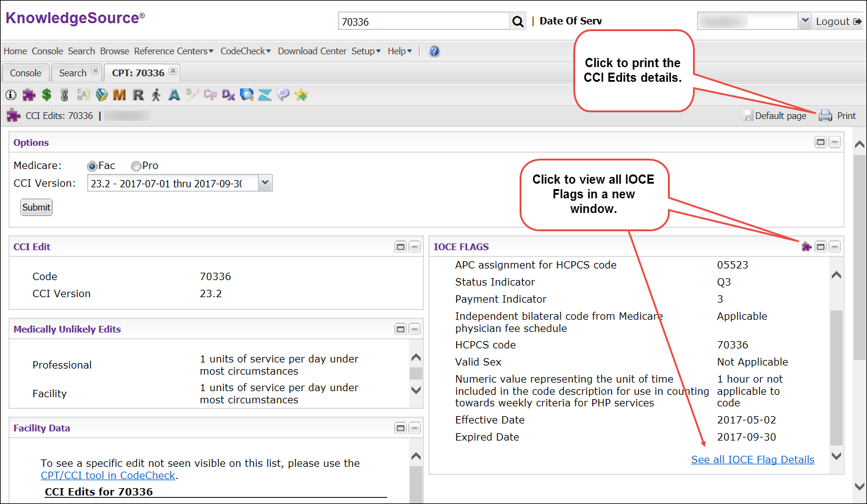Open the See all IOCE Flag Details link
This screenshot has width=867, height=504.
click(752, 459)
